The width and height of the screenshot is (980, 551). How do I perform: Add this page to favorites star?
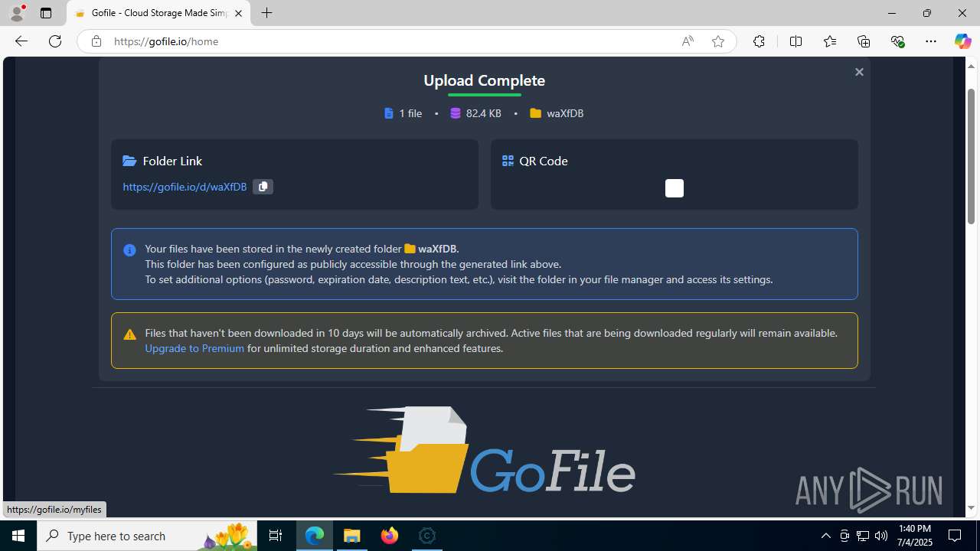pyautogui.click(x=718, y=41)
